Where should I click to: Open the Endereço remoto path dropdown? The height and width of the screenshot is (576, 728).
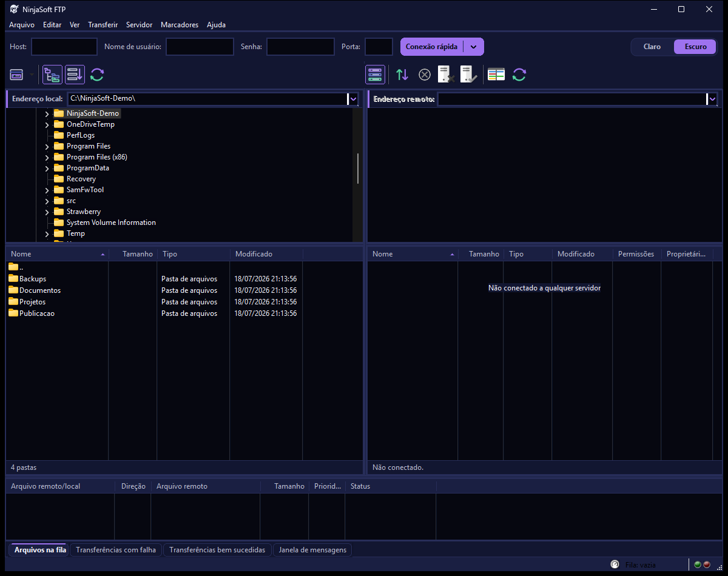pyautogui.click(x=712, y=99)
